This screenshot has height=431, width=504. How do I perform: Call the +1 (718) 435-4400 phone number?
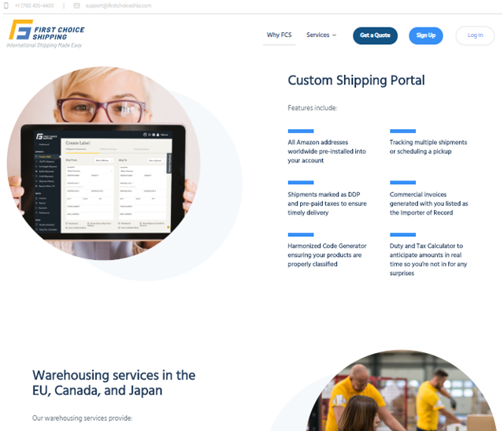pyautogui.click(x=35, y=6)
